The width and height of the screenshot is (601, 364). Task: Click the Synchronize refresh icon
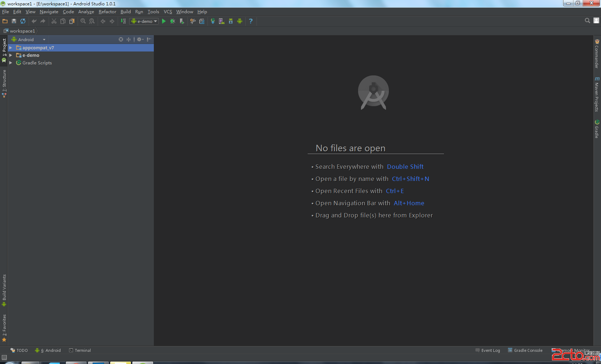pos(23,21)
